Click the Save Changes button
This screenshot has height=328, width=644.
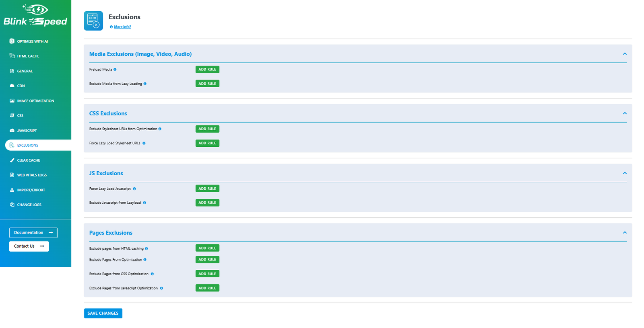pos(103,314)
